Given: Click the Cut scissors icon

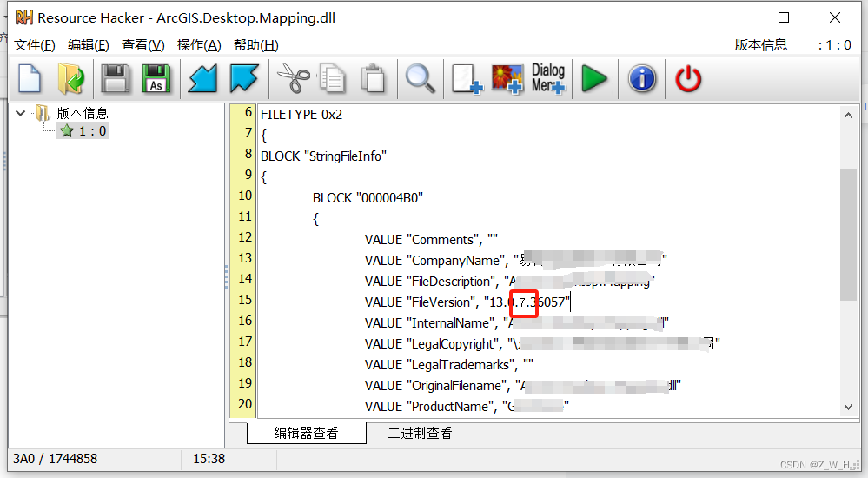Looking at the screenshot, I should tap(294, 78).
